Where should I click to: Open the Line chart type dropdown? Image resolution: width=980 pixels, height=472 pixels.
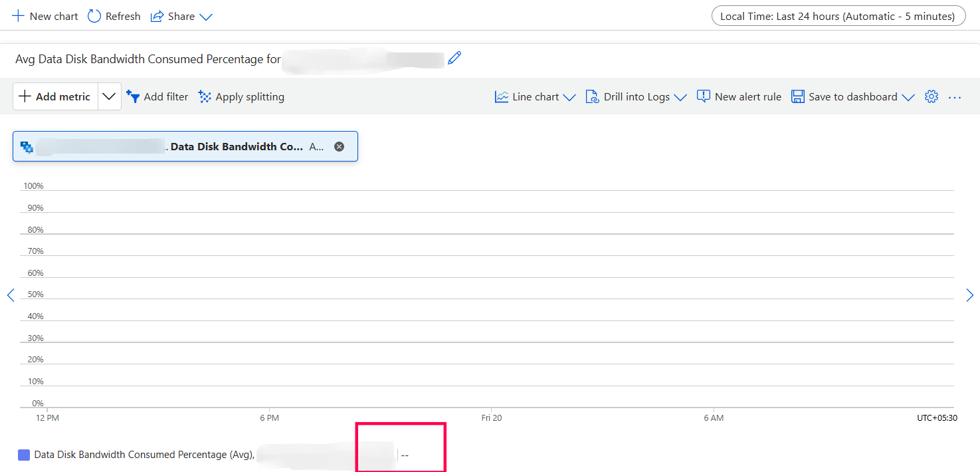(x=535, y=96)
